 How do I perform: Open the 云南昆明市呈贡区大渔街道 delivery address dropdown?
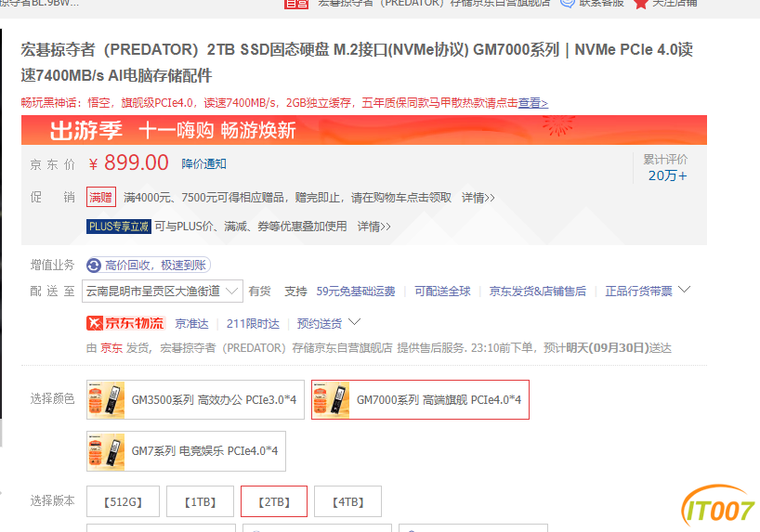point(163,292)
